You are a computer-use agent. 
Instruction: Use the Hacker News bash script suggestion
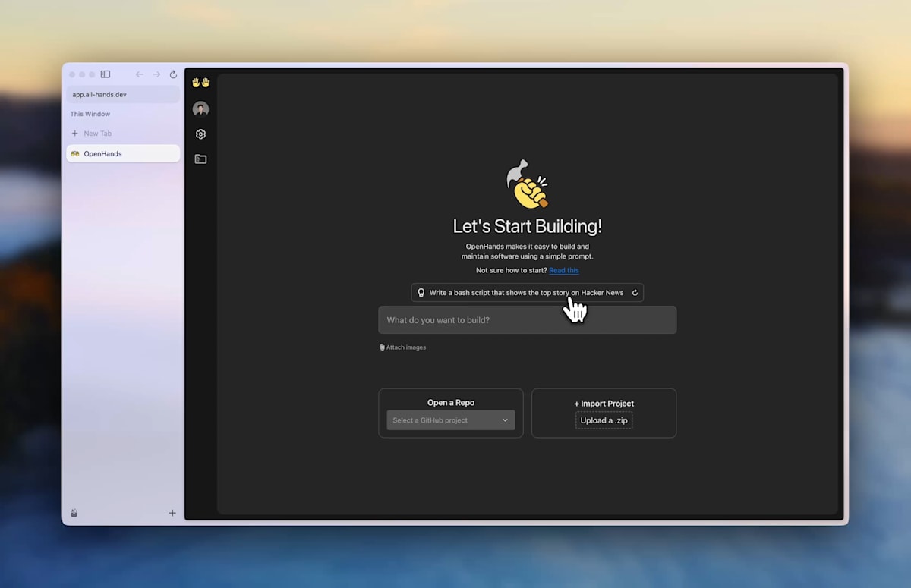pyautogui.click(x=526, y=293)
